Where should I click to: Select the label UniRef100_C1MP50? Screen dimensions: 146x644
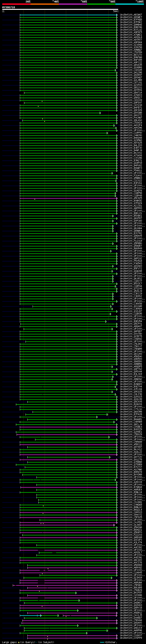tap(131, 133)
